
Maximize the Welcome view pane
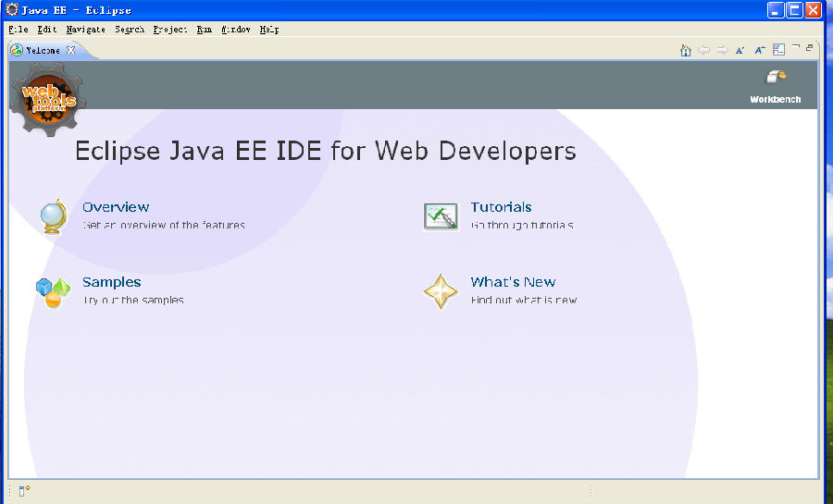(x=810, y=47)
